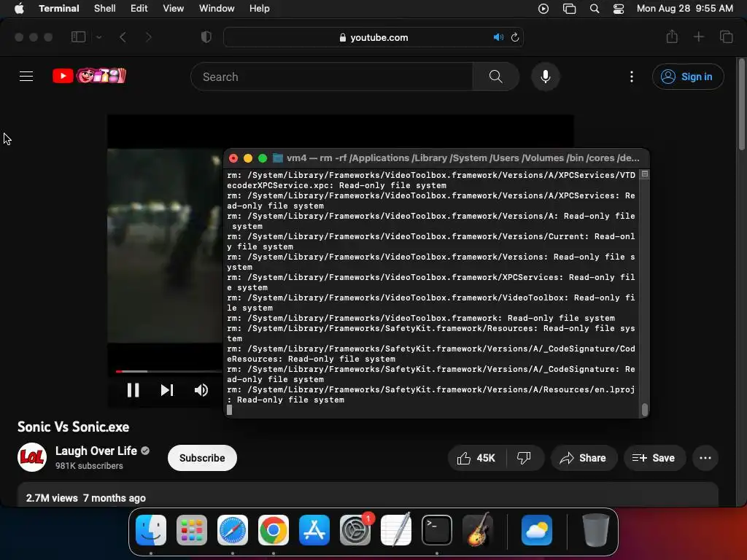Show the Safari tab overview

point(726,36)
